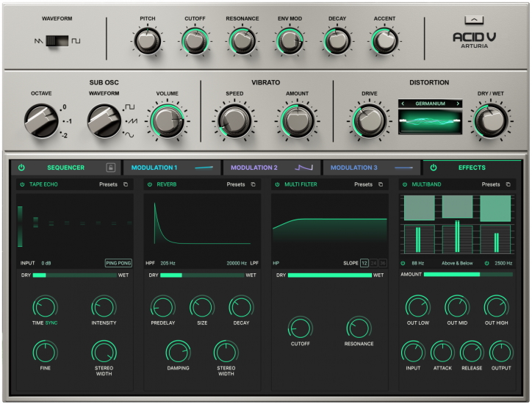Image resolution: width=532 pixels, height=404 pixels.
Task: Toggle the 2500 Hz band power icon
Action: (x=486, y=263)
